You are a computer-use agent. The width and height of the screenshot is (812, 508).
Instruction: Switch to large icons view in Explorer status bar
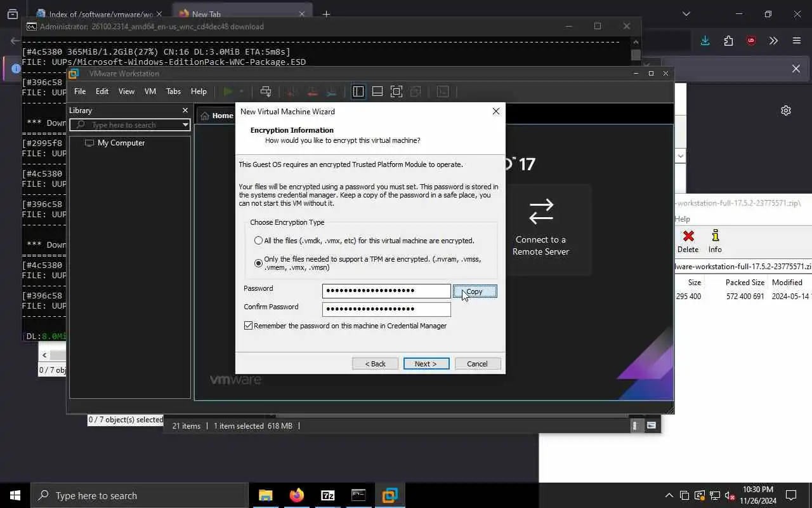(652, 425)
